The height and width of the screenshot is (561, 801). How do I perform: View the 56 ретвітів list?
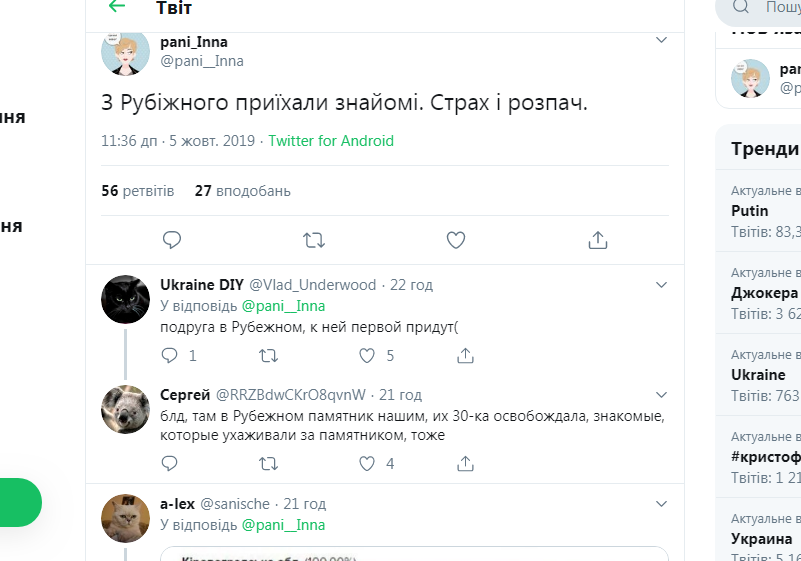coord(138,190)
